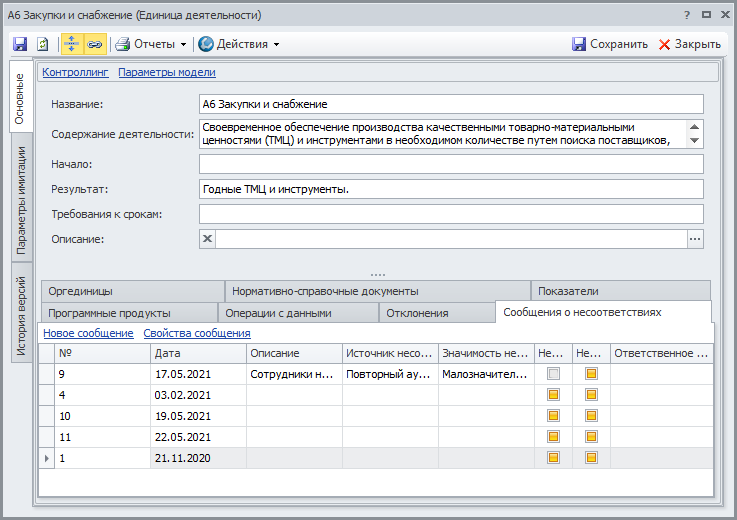Open the window help question mark icon

(687, 15)
